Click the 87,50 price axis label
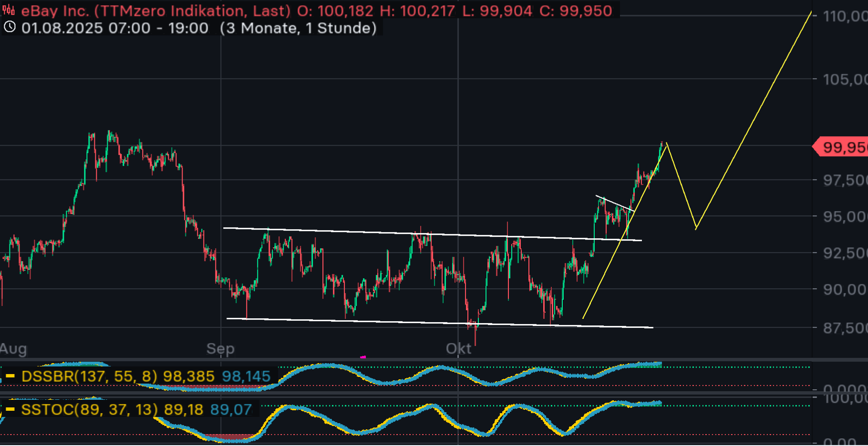 pyautogui.click(x=844, y=328)
